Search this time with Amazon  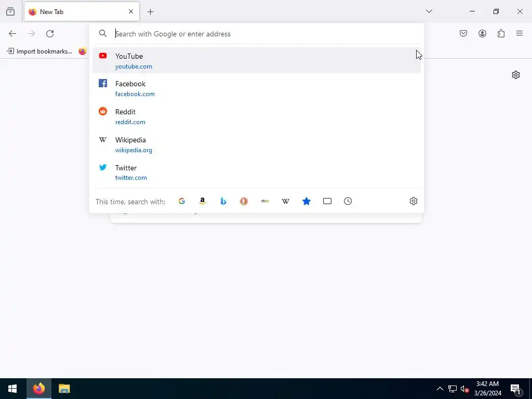coord(203,201)
